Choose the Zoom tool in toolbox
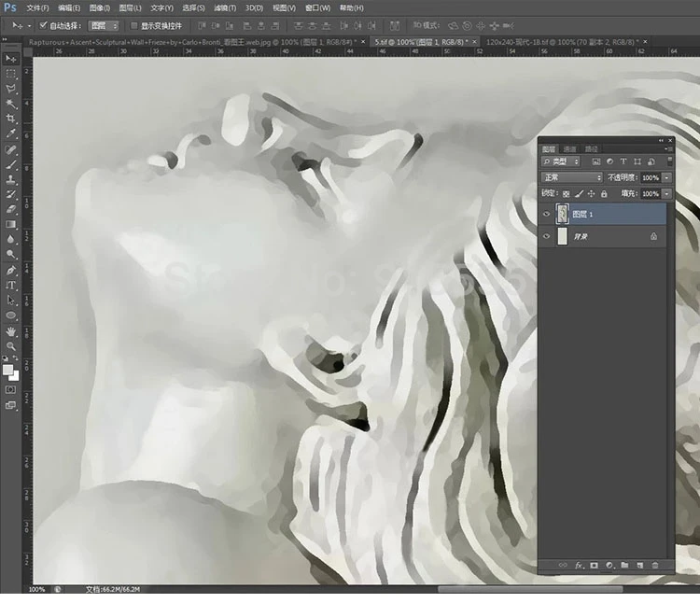This screenshot has height=603, width=700. tap(11, 345)
